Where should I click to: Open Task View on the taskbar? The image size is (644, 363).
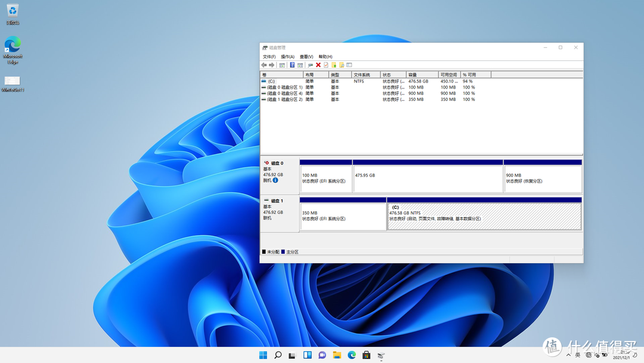pos(292,355)
